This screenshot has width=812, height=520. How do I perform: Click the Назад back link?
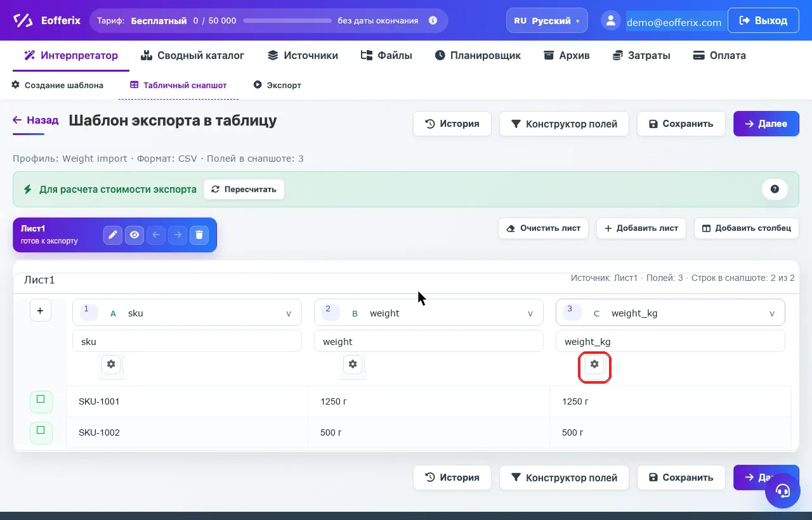[x=36, y=120]
